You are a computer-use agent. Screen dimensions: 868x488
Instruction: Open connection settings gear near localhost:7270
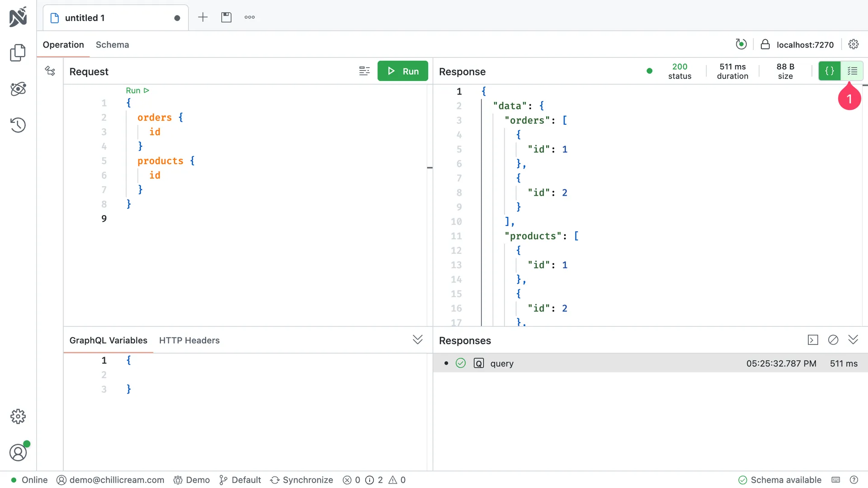coord(854,44)
